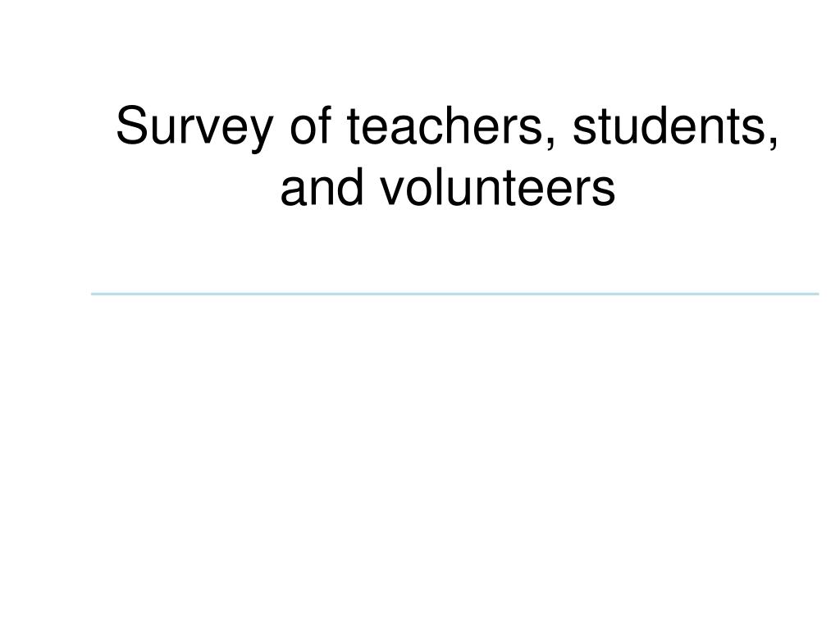Click the letter "d" in "students"

pos(654,126)
